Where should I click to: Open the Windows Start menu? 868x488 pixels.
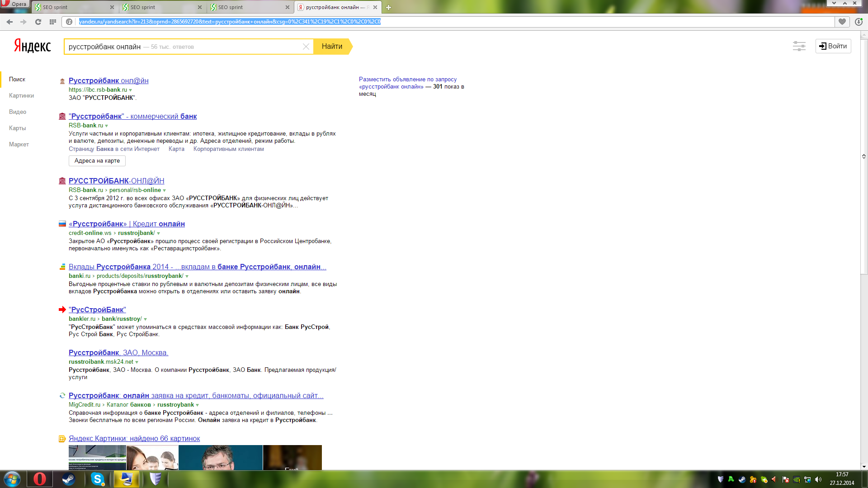tap(12, 479)
